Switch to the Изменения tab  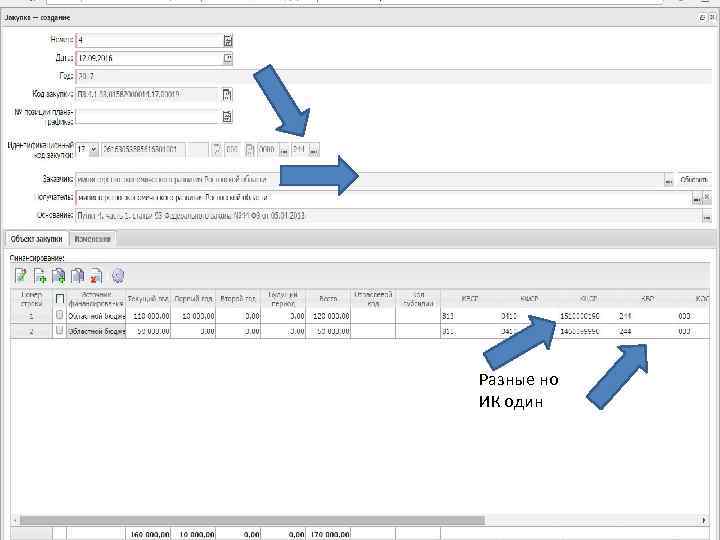pos(92,239)
